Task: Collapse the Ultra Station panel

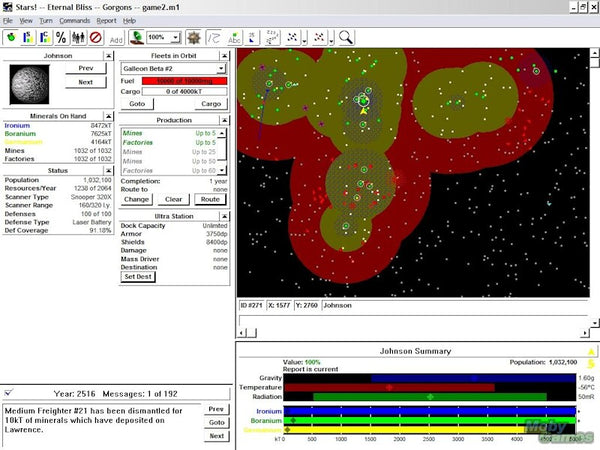Action: [x=225, y=215]
